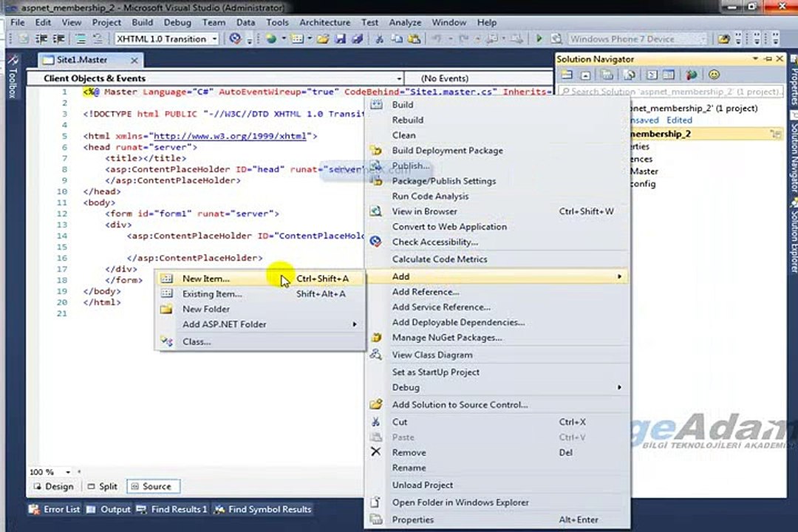This screenshot has height=532, width=798.
Task: Click the green globe New Project toolbar icon
Action: pyautogui.click(x=271, y=38)
